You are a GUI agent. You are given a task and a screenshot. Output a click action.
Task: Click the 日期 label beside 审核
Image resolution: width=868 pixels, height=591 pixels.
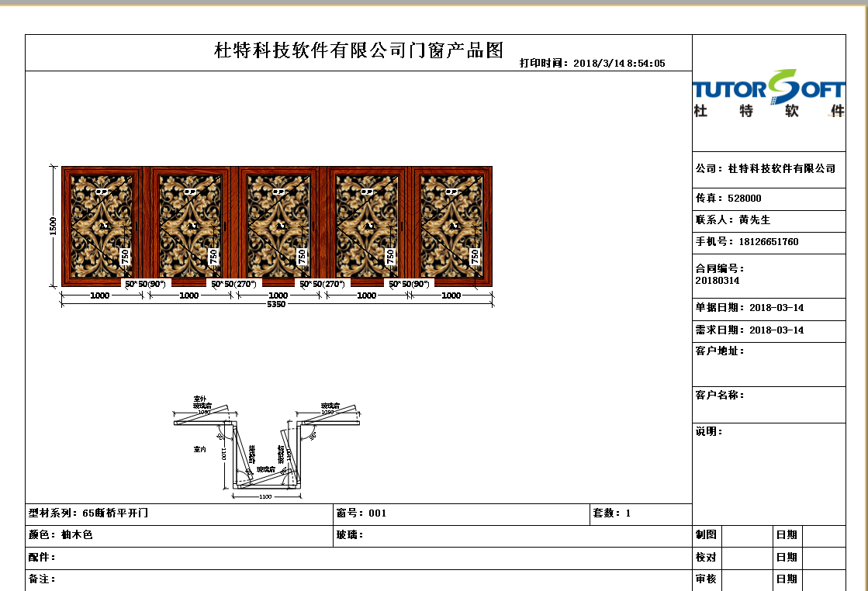787,579
